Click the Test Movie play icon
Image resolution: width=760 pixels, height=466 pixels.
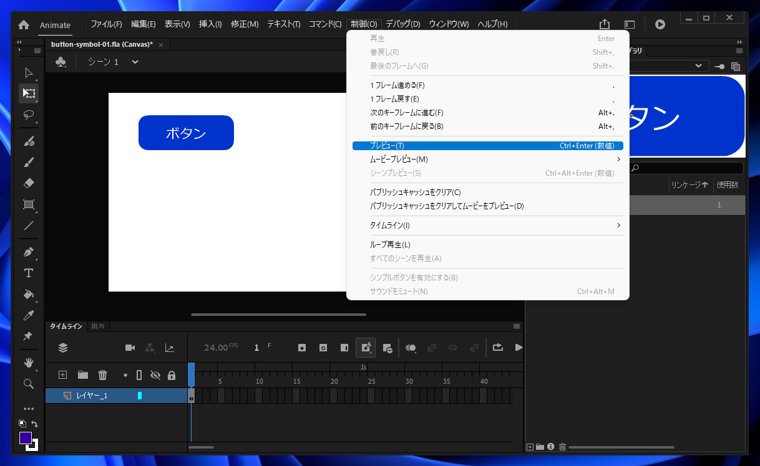660,24
